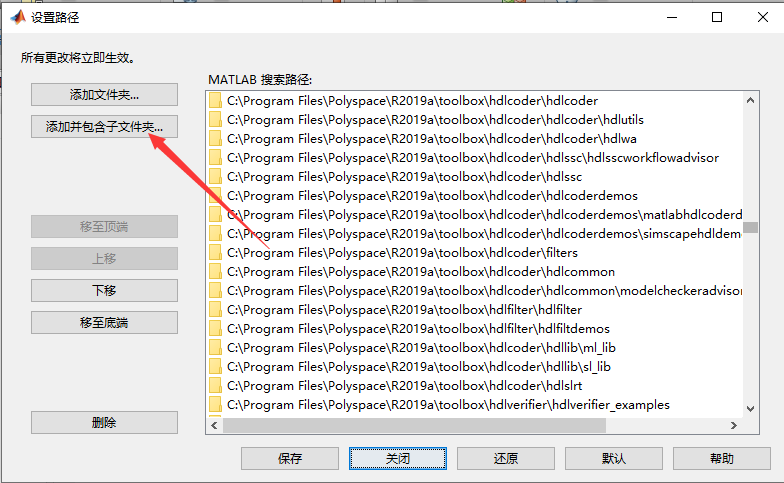Image resolution: width=784 pixels, height=483 pixels.
Task: Minimize the 设置路径 window
Action: pos(672,18)
